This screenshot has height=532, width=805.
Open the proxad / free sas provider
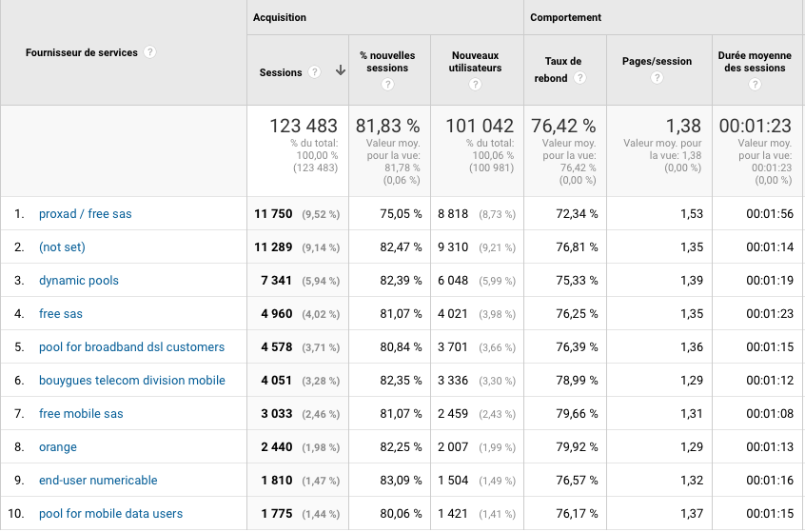[x=86, y=214]
